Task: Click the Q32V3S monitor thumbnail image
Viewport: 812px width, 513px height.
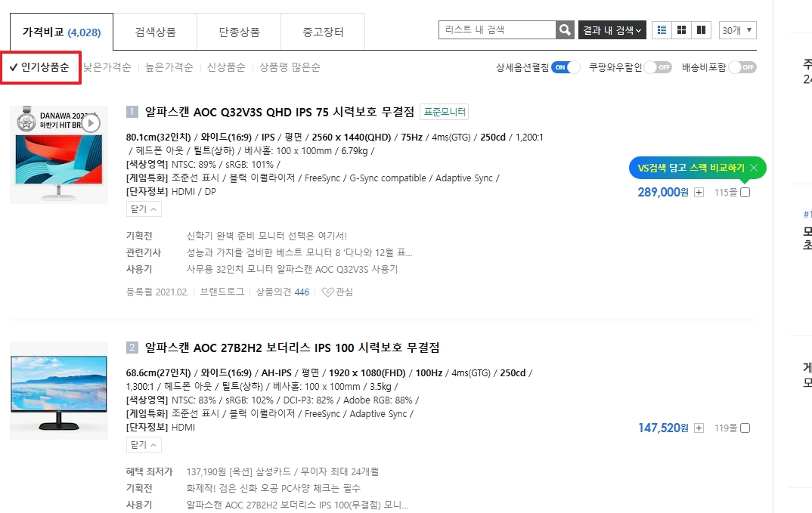Action: (x=59, y=155)
